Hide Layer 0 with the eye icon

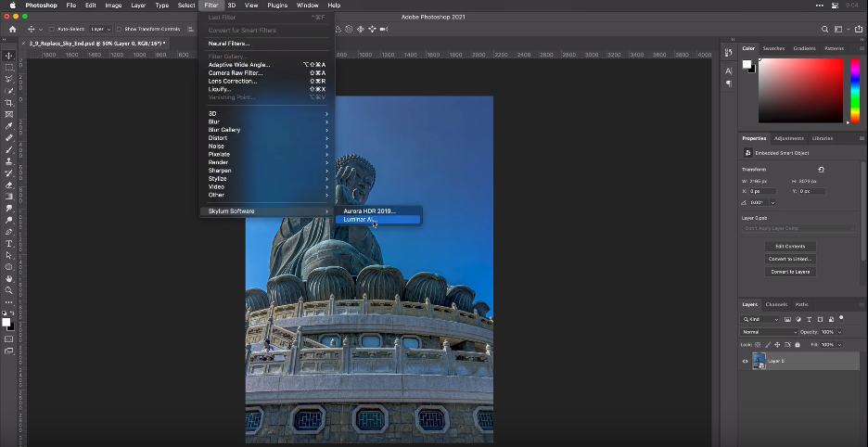(x=745, y=361)
